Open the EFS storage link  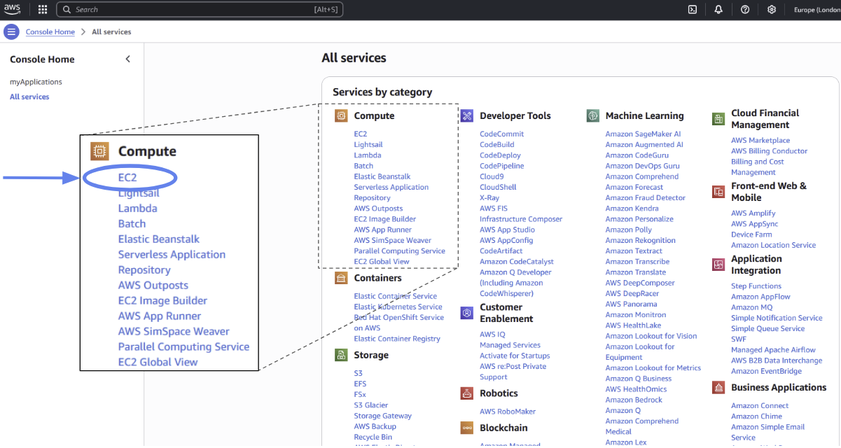pos(360,384)
